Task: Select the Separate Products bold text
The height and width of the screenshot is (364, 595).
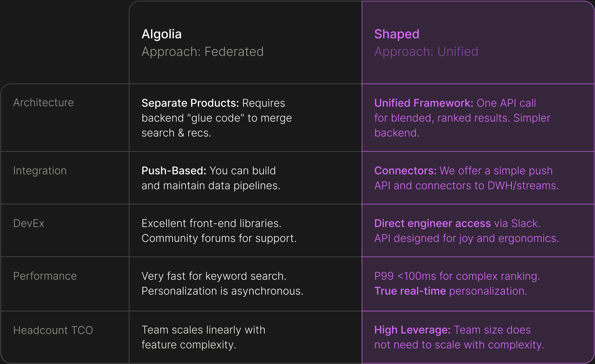Action: point(190,103)
